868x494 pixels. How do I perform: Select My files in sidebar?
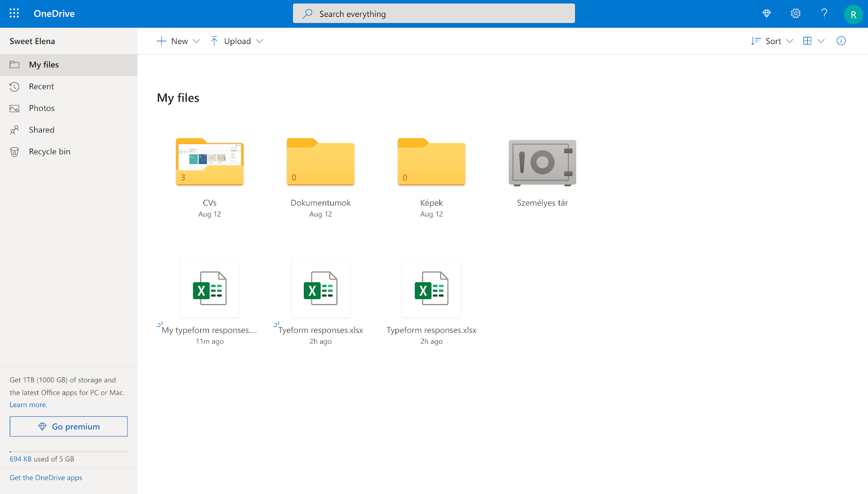69,65
